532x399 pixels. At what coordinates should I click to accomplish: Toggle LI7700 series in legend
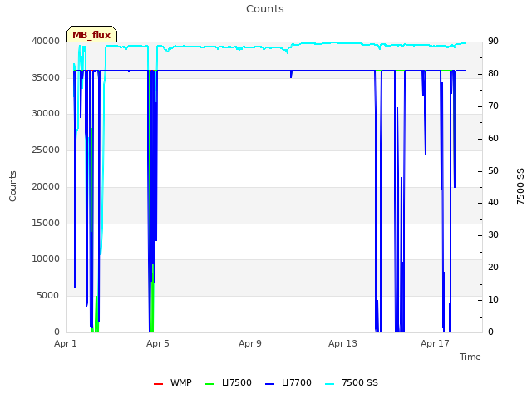pos(288,382)
